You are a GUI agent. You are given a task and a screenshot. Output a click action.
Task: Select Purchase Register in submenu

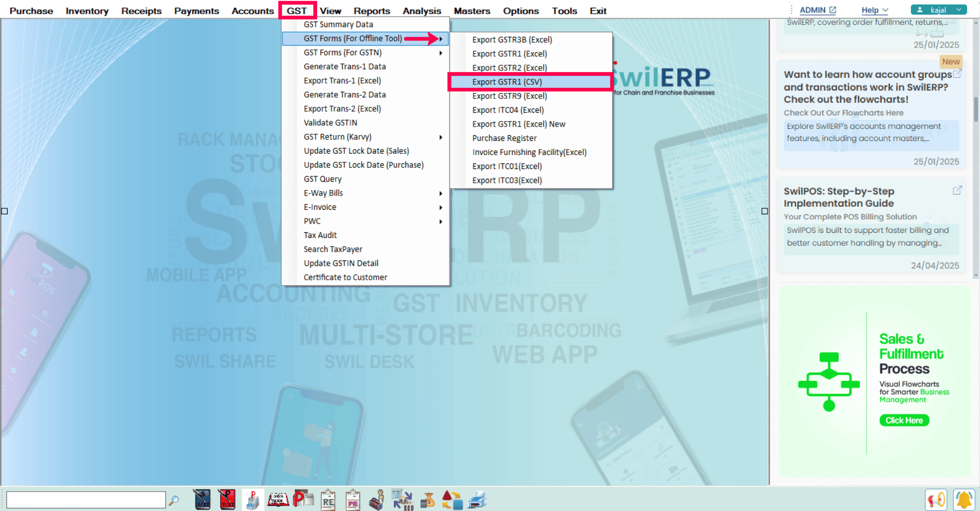pos(531,138)
